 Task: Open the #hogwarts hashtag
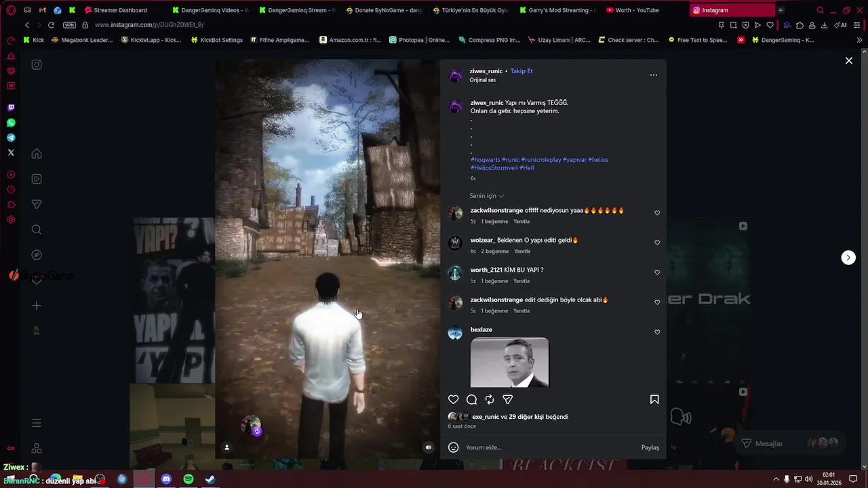click(486, 160)
